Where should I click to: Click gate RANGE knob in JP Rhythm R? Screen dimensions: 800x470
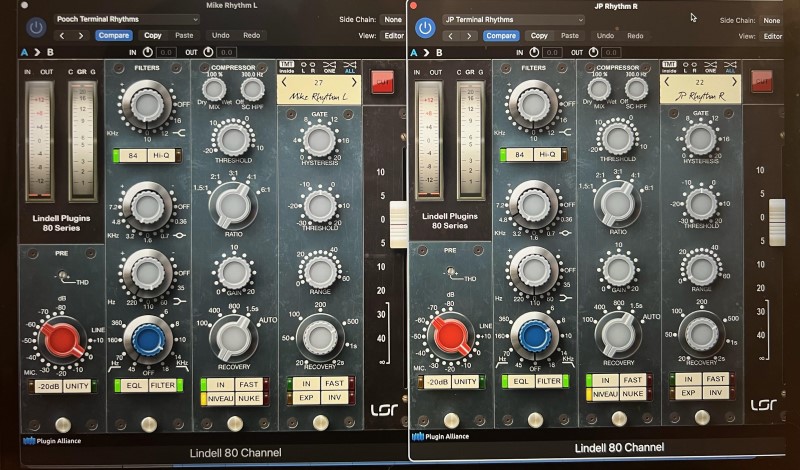coord(702,269)
